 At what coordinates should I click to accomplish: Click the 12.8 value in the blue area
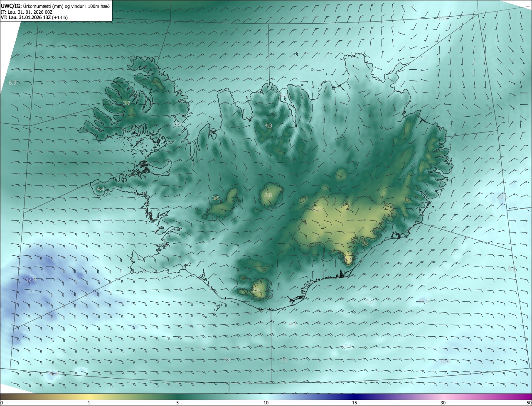point(31,280)
